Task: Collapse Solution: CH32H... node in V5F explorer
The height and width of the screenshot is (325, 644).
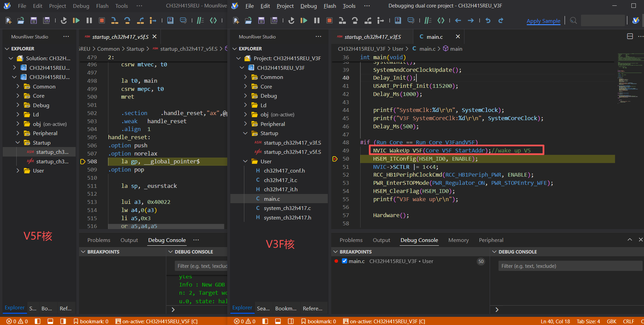Action: (x=11, y=59)
